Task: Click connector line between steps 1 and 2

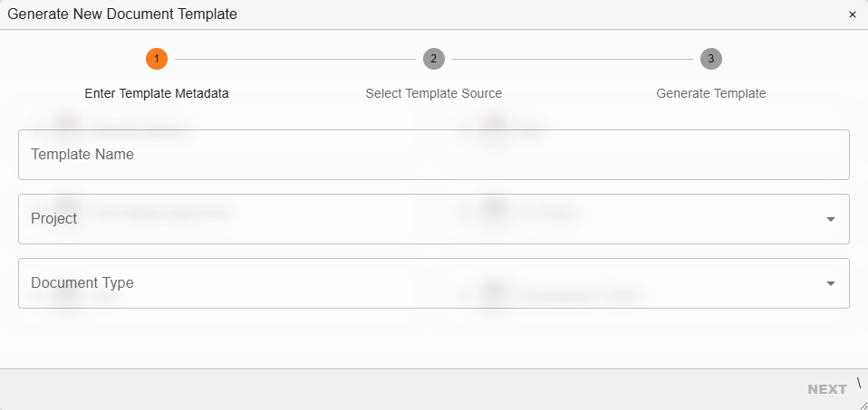Action: click(294, 59)
